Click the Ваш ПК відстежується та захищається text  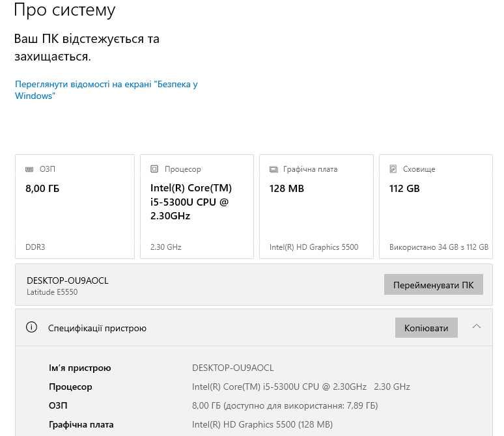pyautogui.click(x=87, y=48)
